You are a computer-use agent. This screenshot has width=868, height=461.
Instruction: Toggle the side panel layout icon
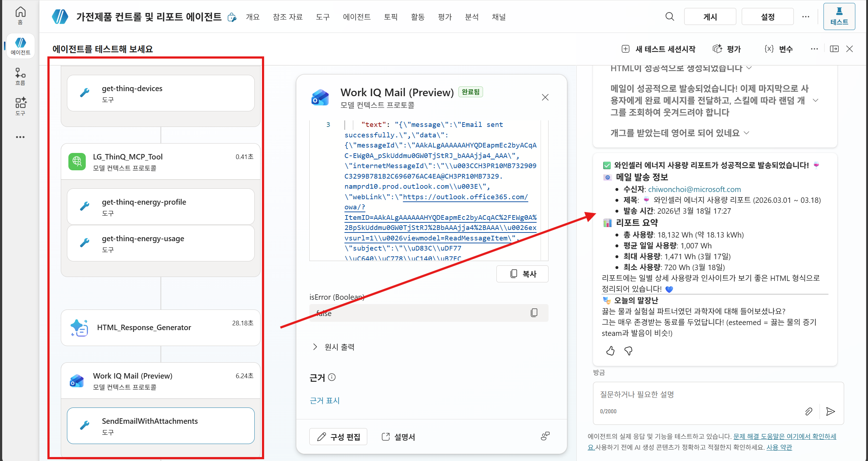[x=834, y=49]
